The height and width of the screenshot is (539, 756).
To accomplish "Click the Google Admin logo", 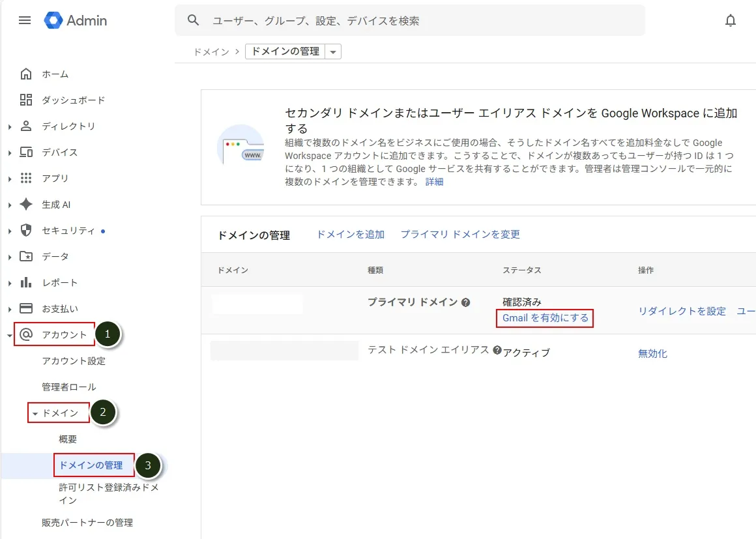I will [76, 20].
